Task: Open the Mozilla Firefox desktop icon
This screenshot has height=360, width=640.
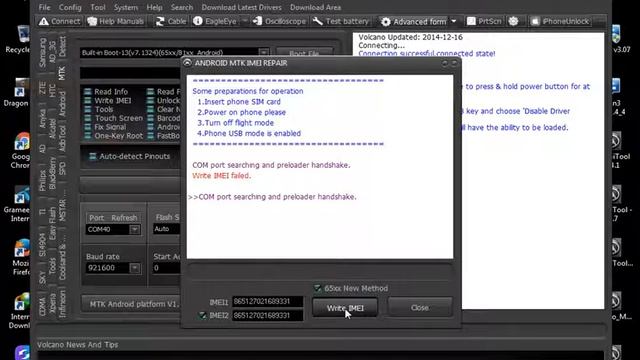Action: (20, 257)
